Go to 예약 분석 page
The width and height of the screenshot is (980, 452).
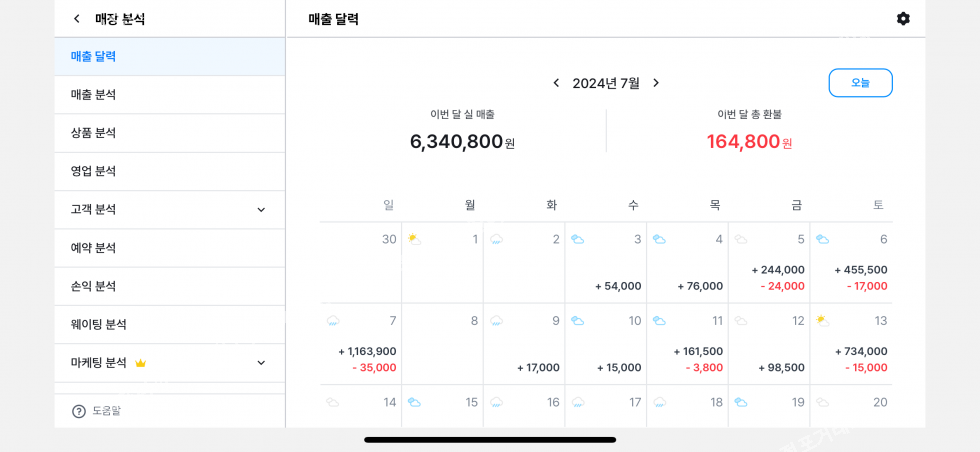point(94,248)
